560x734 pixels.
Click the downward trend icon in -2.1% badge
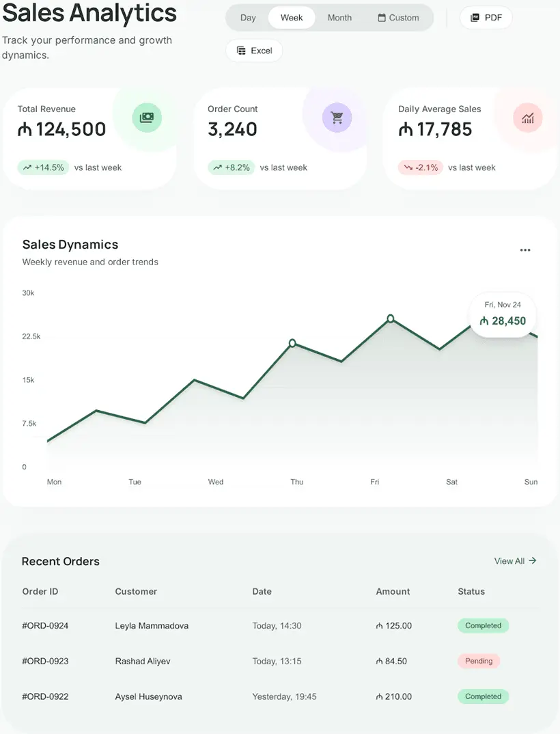[x=408, y=167]
